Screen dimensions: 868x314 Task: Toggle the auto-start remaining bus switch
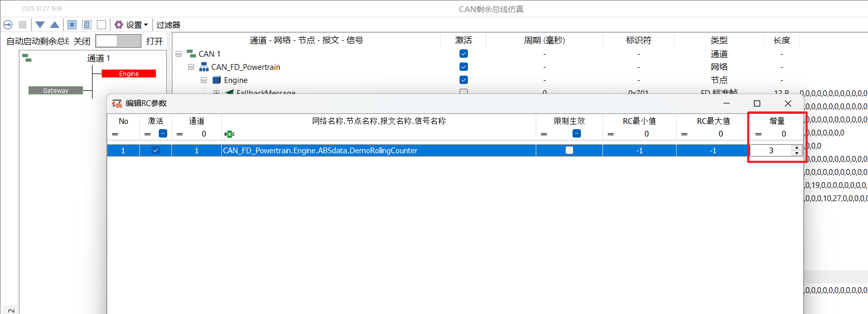click(118, 41)
